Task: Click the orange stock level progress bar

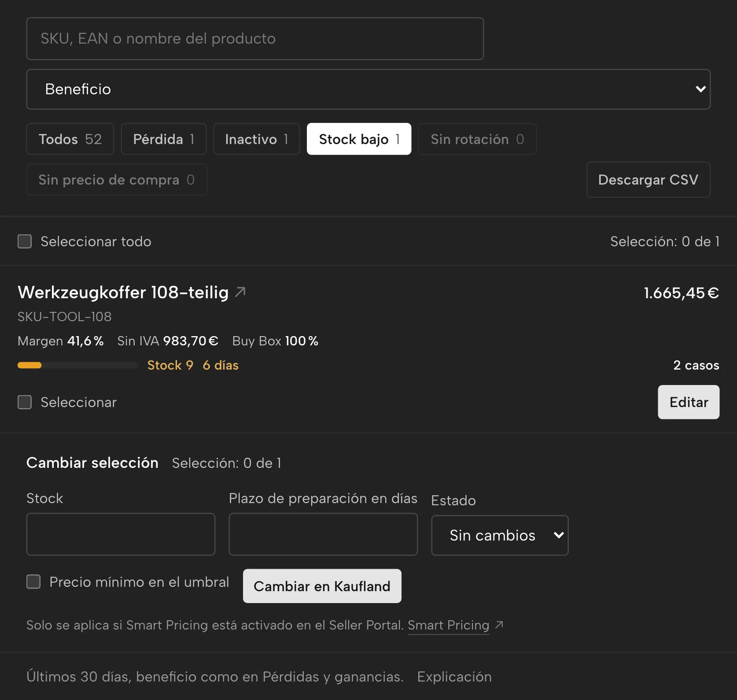Action: (77, 365)
